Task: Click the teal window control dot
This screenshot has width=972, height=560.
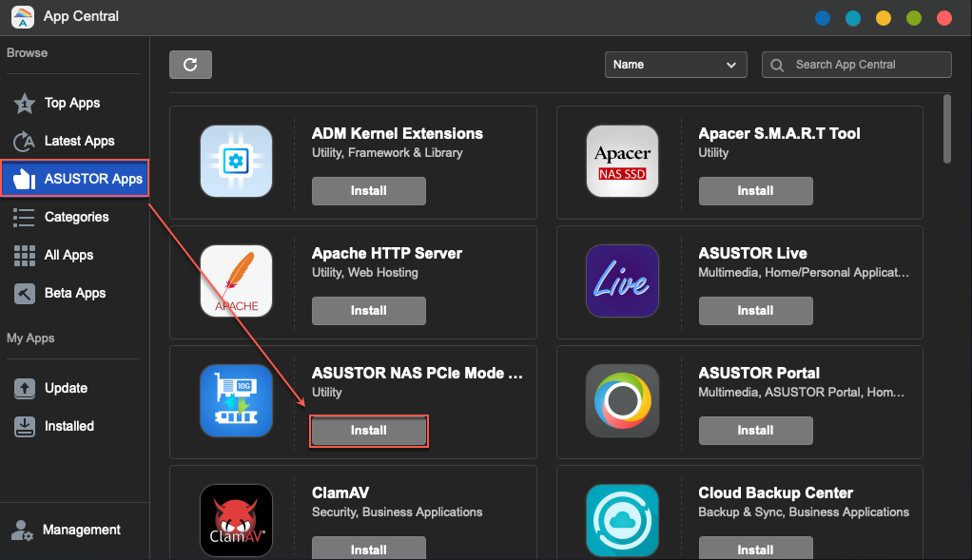Action: [853, 18]
